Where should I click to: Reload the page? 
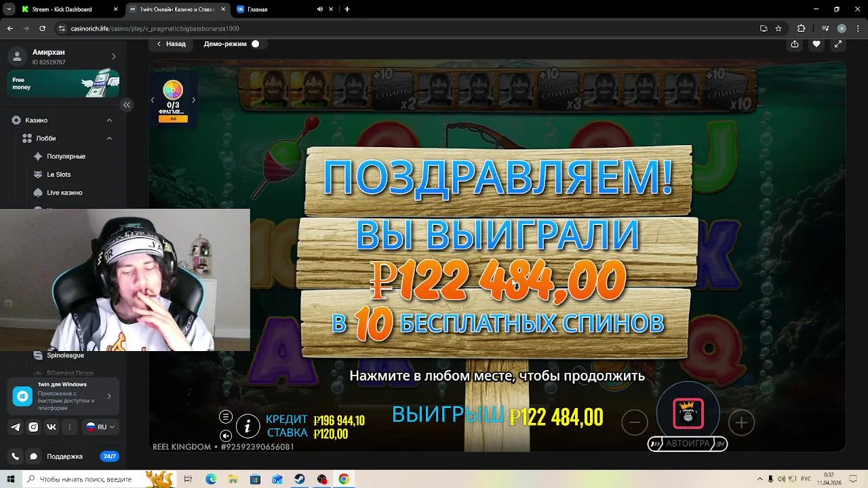tap(43, 28)
